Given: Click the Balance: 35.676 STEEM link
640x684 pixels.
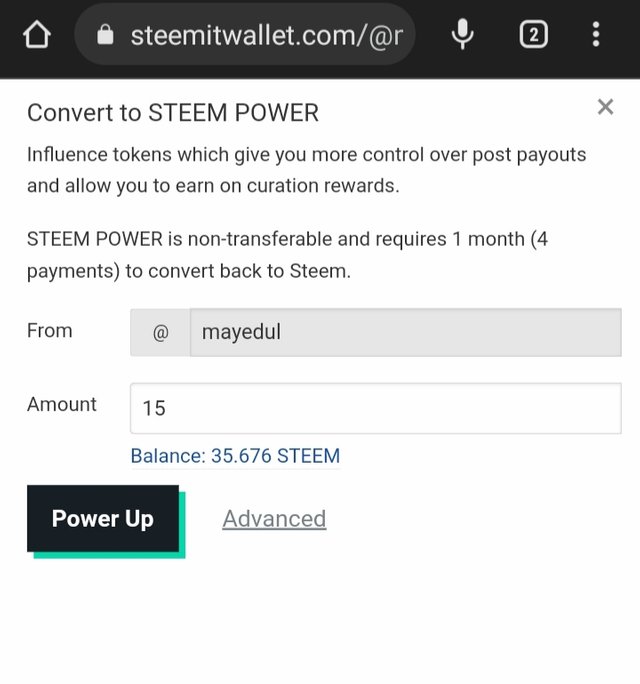Looking at the screenshot, I should [x=235, y=456].
